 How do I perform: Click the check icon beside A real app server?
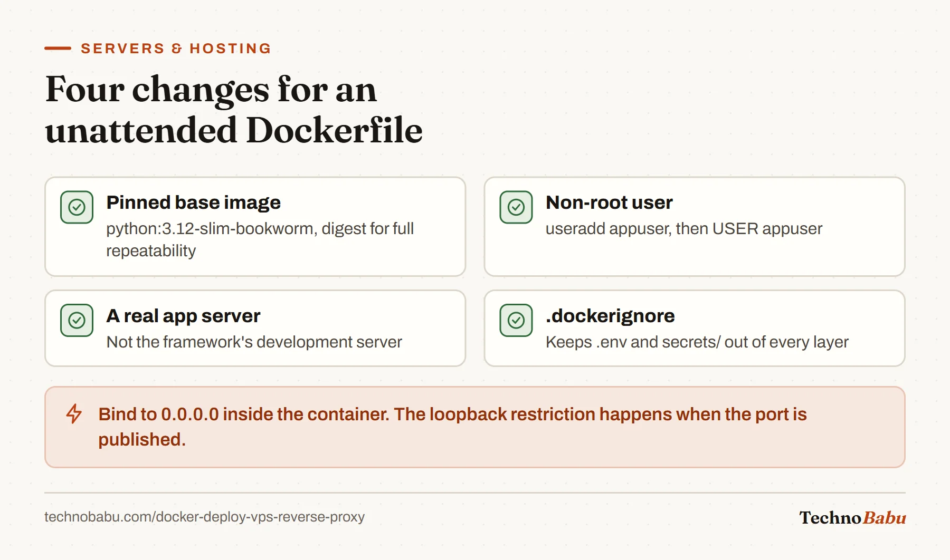(77, 320)
